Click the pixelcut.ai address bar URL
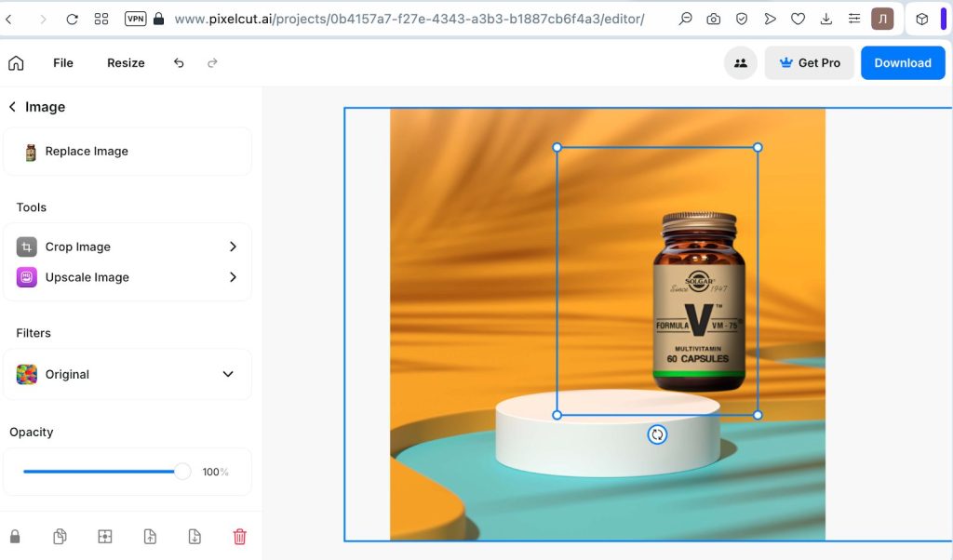 coord(409,19)
